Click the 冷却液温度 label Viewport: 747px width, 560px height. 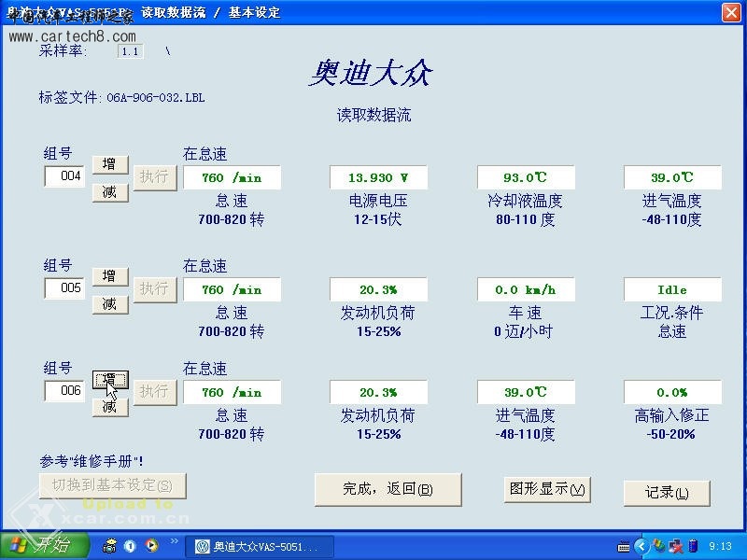(x=525, y=201)
